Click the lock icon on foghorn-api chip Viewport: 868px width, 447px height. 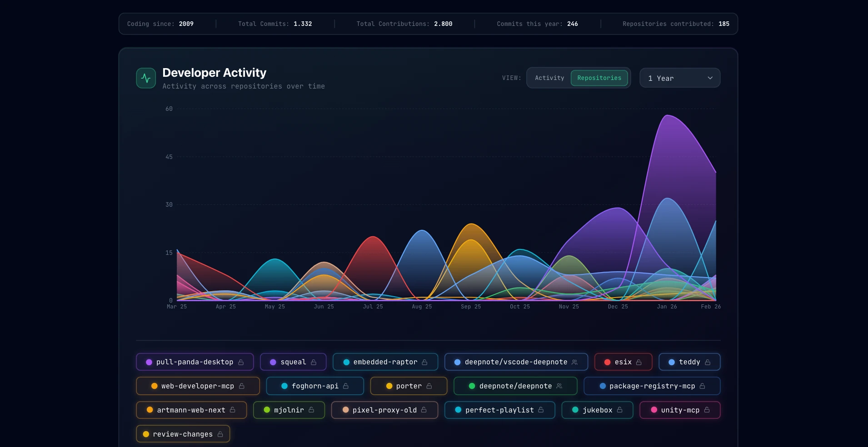pos(346,386)
